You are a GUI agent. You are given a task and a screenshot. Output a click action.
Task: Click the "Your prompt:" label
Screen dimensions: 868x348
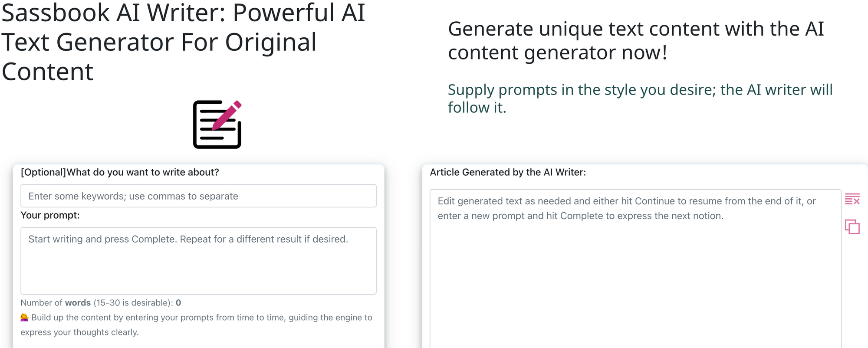click(50, 215)
